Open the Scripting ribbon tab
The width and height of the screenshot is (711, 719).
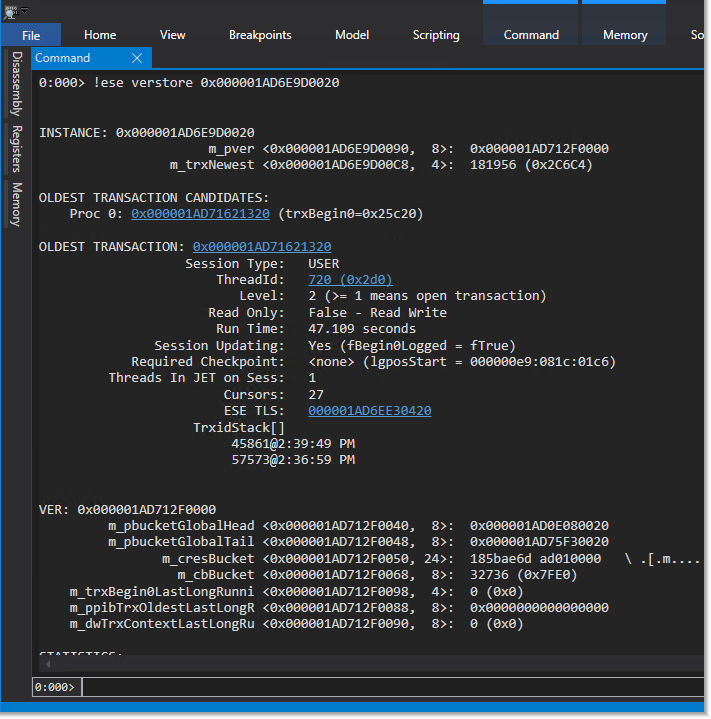(x=436, y=35)
